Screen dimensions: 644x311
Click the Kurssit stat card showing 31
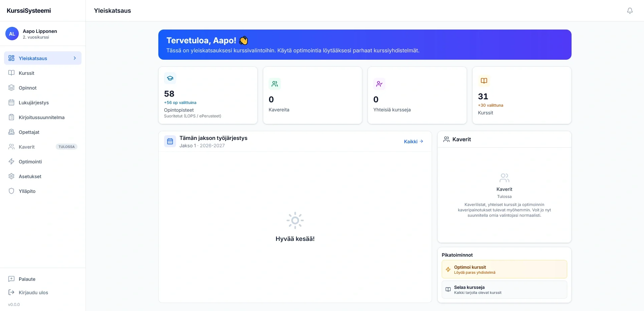coord(522,95)
